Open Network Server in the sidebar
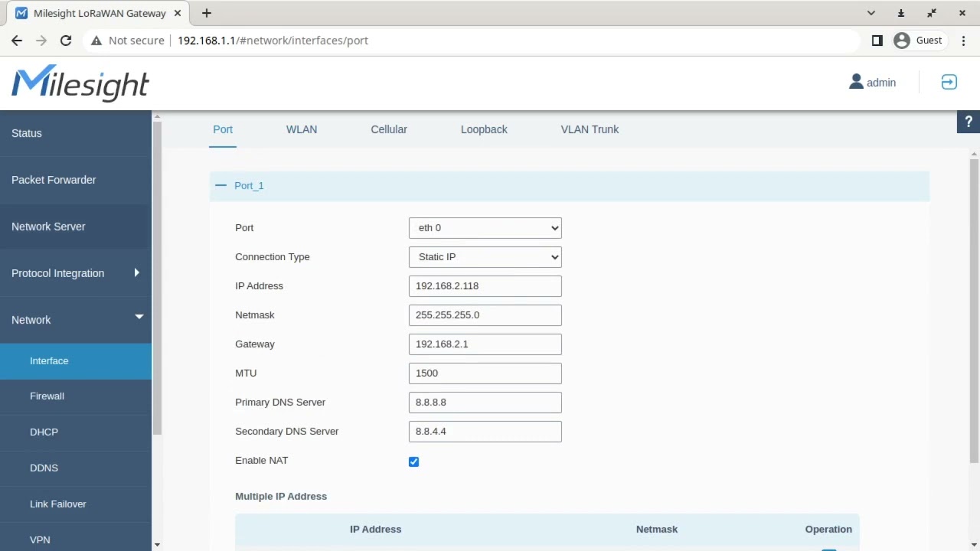This screenshot has width=980, height=551. (76, 227)
